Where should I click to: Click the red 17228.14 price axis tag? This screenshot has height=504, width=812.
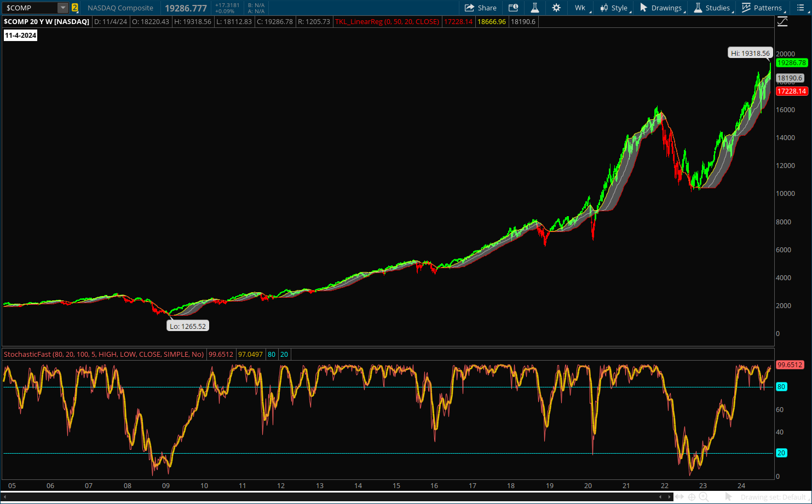[792, 91]
